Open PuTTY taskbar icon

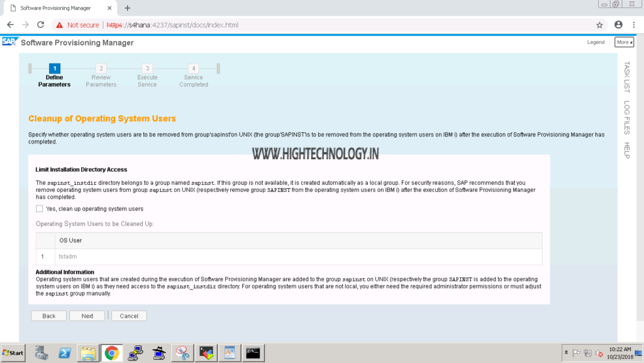tap(135, 353)
